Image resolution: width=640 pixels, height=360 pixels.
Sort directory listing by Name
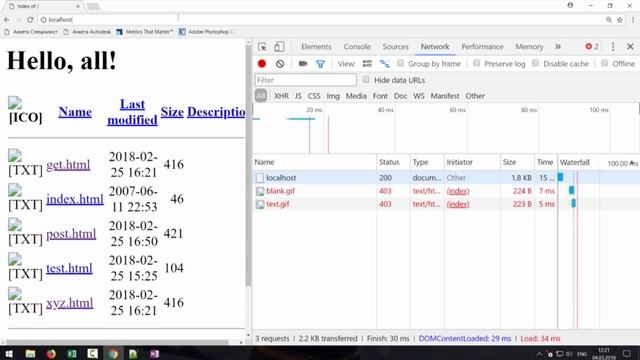click(75, 112)
